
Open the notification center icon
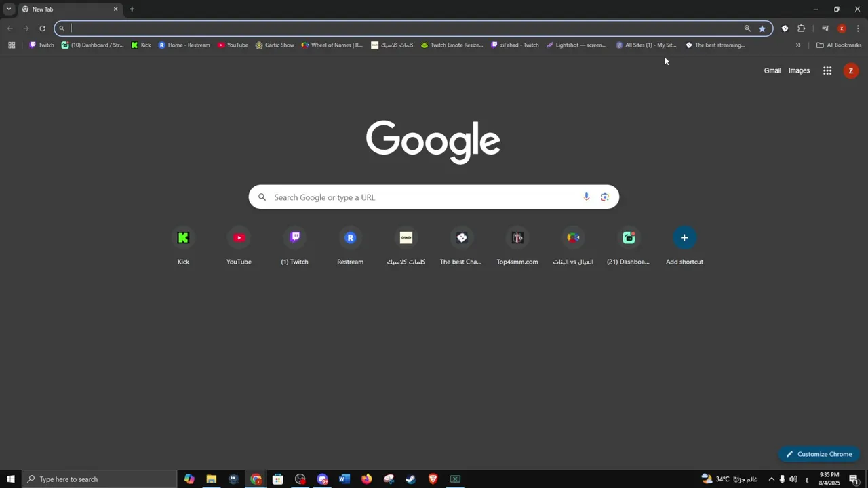pos(854,479)
